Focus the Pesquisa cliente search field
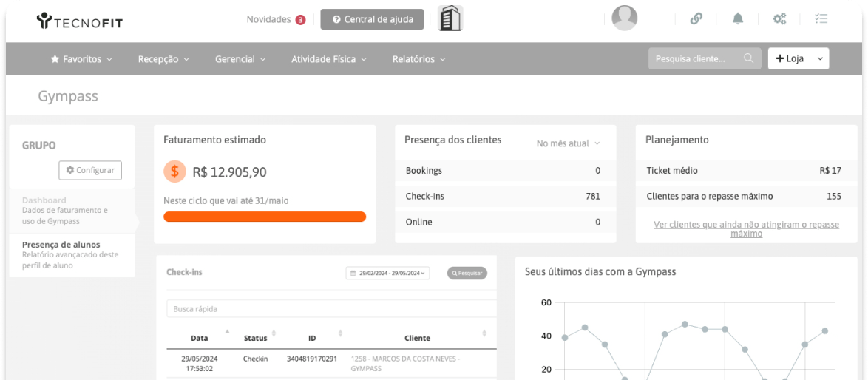This screenshot has width=868, height=380. tap(705, 58)
